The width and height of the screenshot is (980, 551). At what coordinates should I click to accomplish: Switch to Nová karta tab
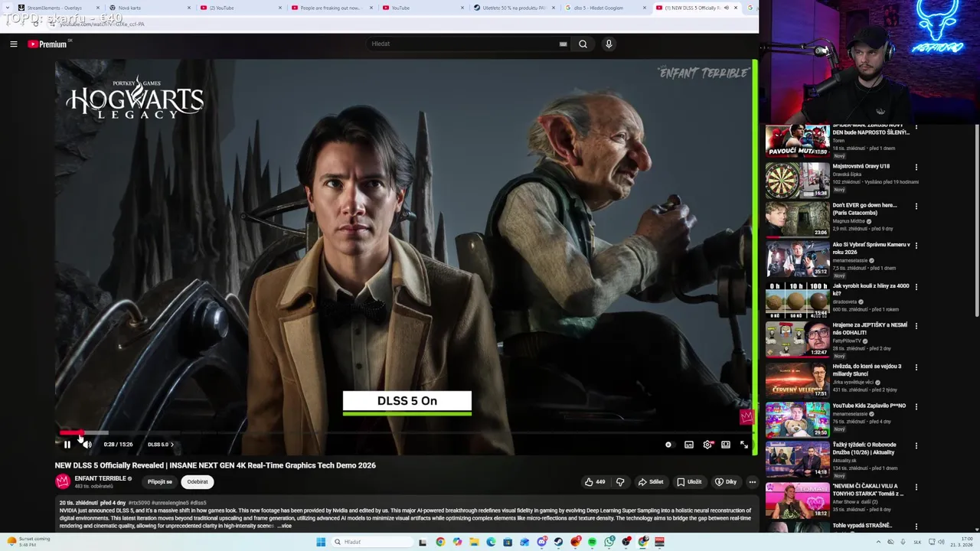(149, 8)
